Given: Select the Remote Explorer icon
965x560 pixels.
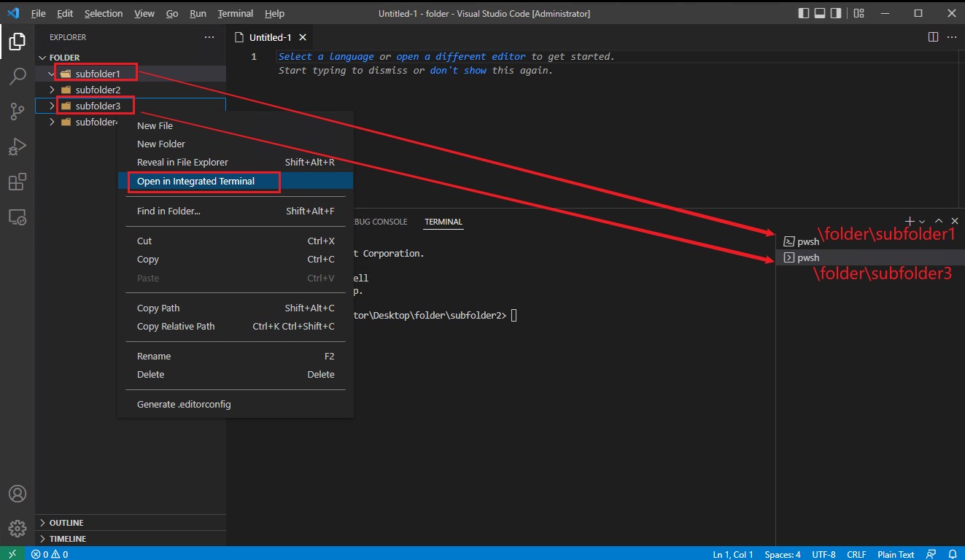Looking at the screenshot, I should click(18, 217).
